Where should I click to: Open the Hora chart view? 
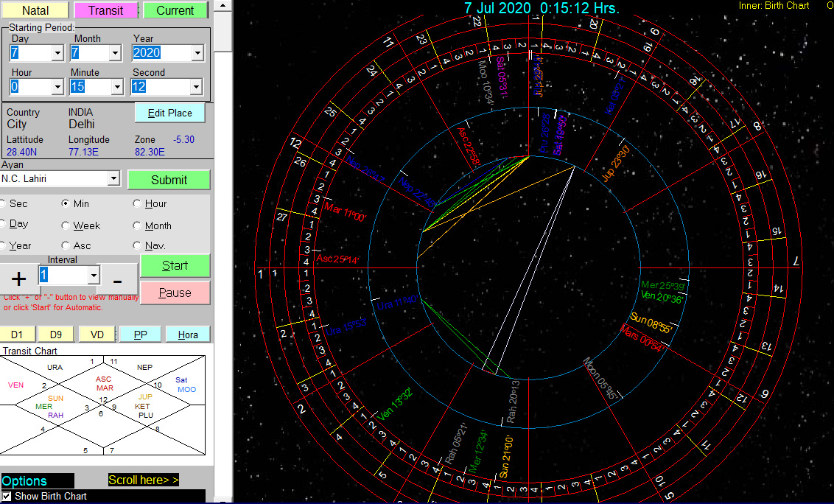(x=187, y=335)
